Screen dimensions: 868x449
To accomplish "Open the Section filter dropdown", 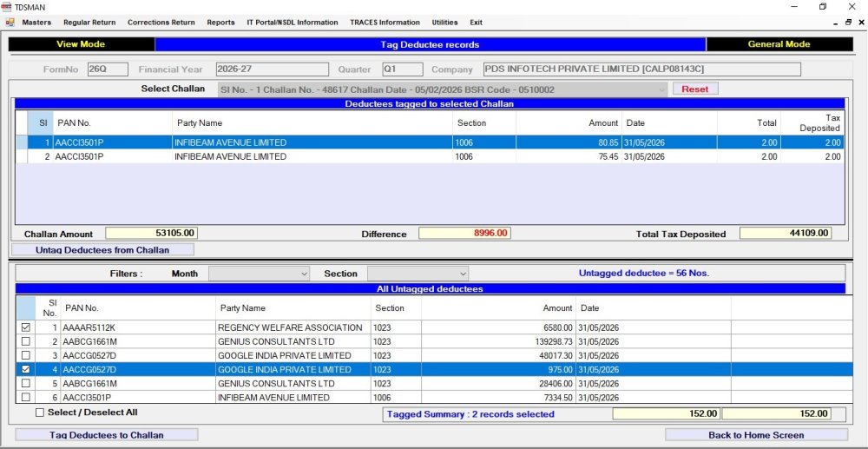I will [418, 274].
